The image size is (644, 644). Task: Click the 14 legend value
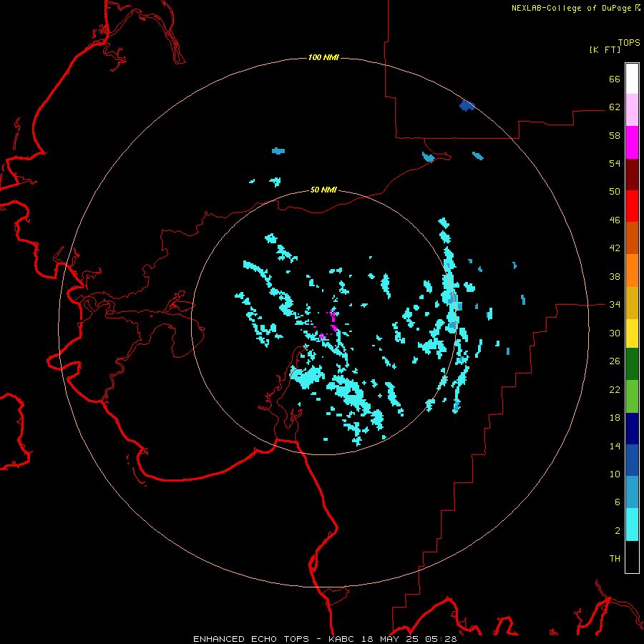(x=615, y=446)
